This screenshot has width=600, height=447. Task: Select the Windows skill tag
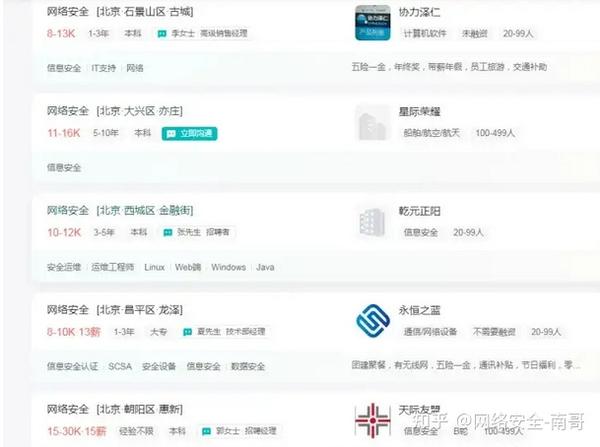click(x=228, y=267)
